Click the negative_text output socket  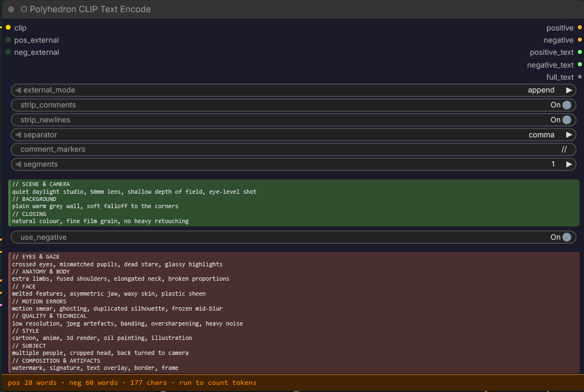point(580,64)
